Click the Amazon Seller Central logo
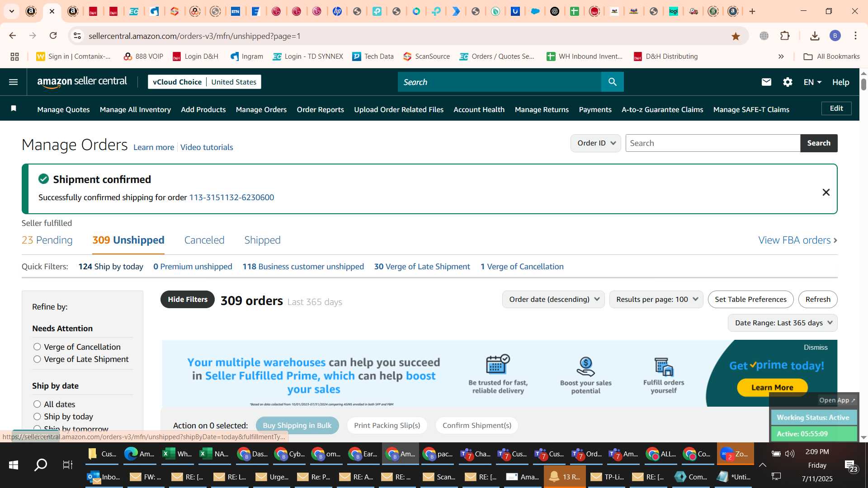This screenshot has height=488, width=868. (x=82, y=82)
